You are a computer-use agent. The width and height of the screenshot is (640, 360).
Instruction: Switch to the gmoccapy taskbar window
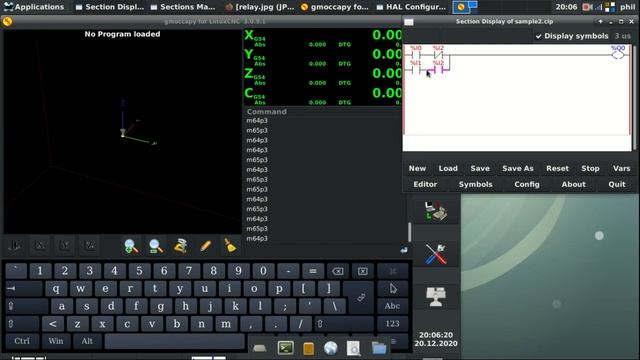pyautogui.click(x=335, y=7)
